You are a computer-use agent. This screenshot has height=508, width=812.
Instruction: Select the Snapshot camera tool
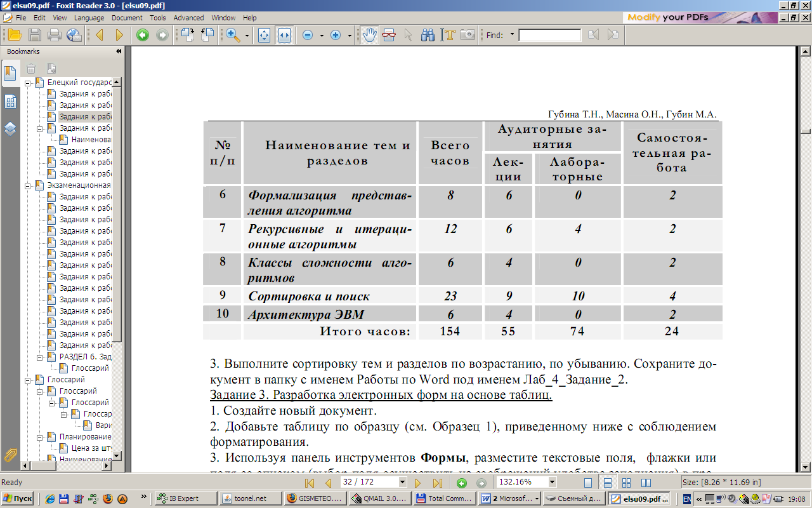pyautogui.click(x=468, y=35)
